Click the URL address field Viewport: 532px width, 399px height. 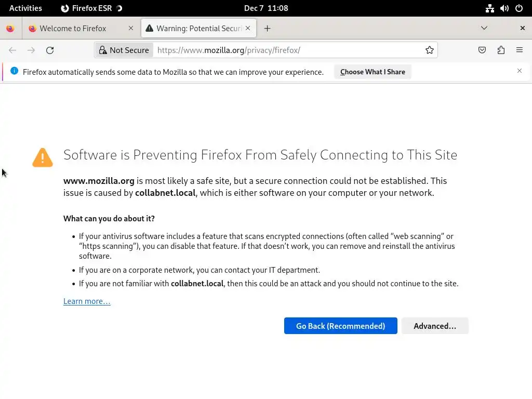[x=286, y=50]
